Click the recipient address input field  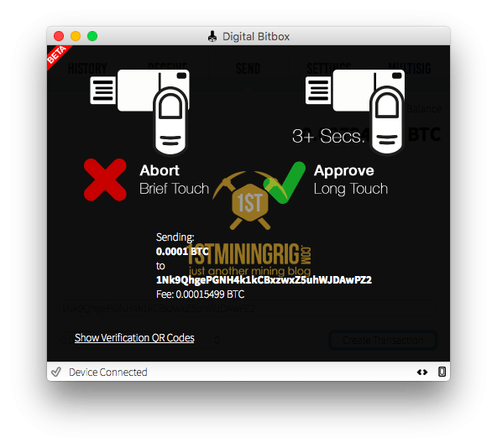click(248, 308)
